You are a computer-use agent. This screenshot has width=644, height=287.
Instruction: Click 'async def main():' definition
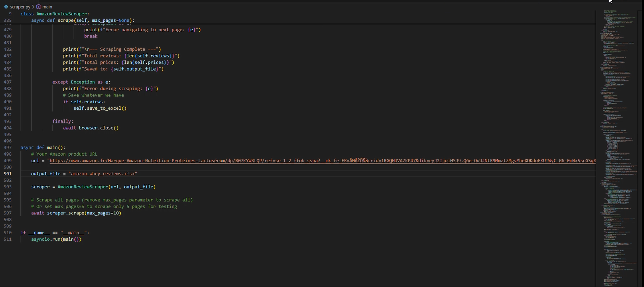tap(43, 148)
